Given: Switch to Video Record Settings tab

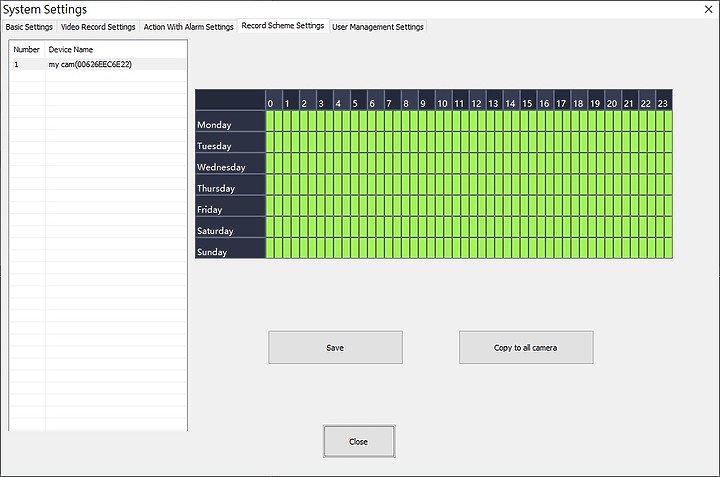Looking at the screenshot, I should [98, 27].
